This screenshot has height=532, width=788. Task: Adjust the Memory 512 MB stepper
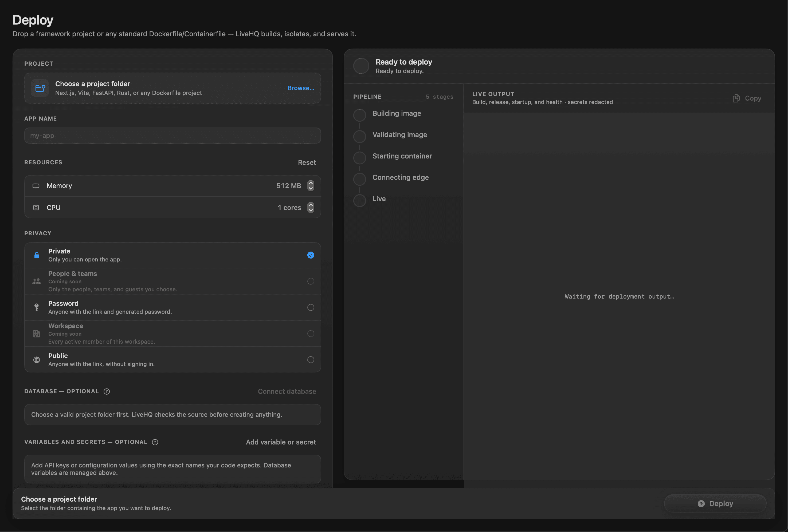pos(311,186)
